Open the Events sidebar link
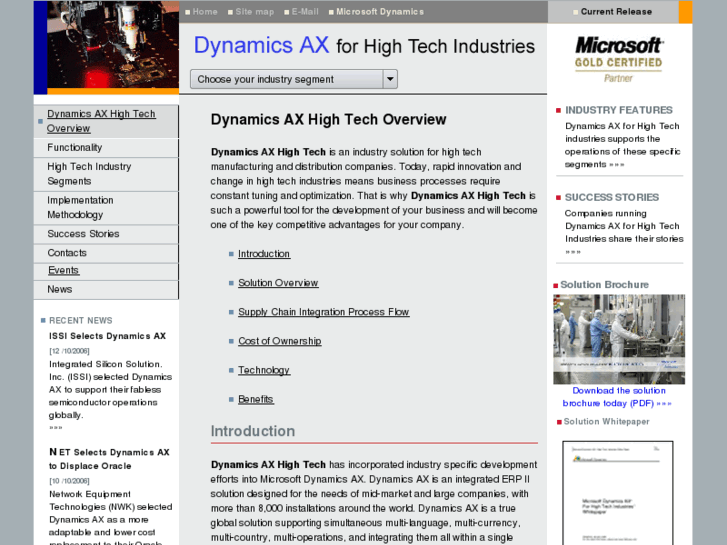727x545 pixels. (x=63, y=271)
